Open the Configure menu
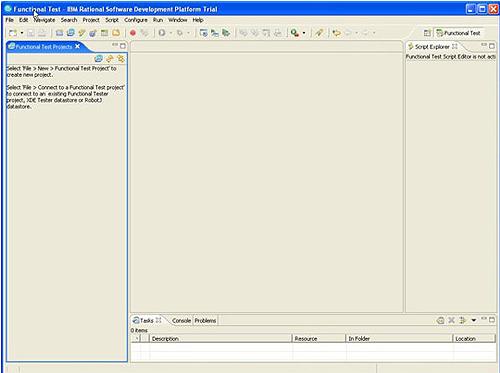The width and height of the screenshot is (500, 373). coord(136,20)
